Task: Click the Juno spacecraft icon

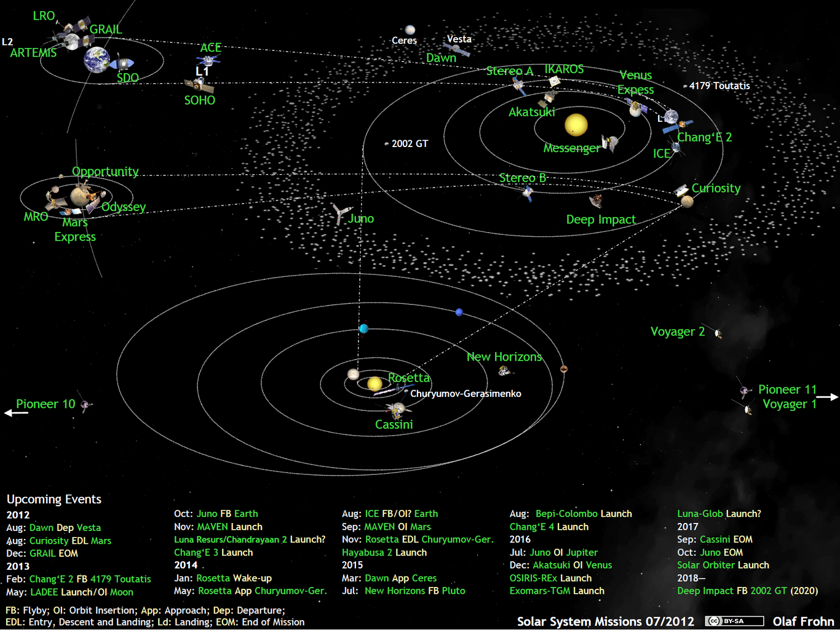Action: 339,213
